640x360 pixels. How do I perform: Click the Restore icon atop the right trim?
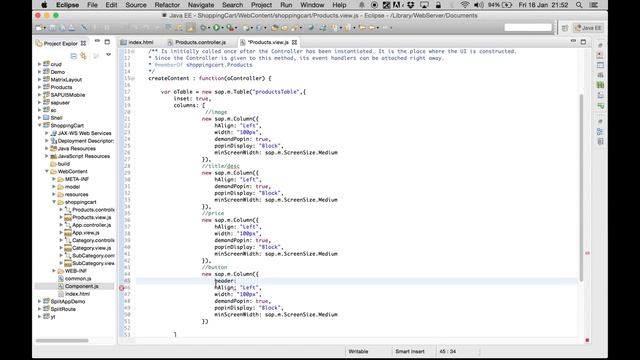600,45
